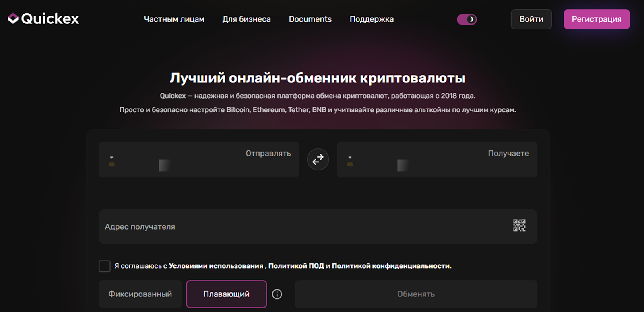The width and height of the screenshot is (644, 312).
Task: Open the Условиями использования link
Action: pyautogui.click(x=216, y=266)
